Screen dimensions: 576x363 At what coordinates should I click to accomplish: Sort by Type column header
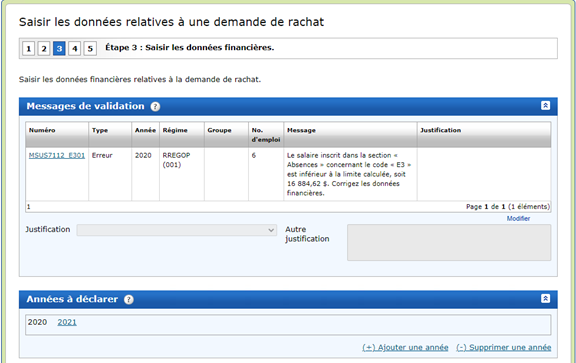coord(110,134)
